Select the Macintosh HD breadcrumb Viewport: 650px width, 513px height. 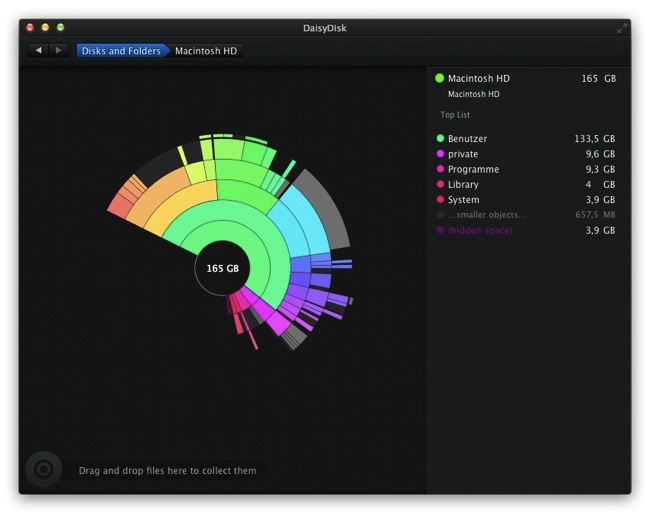[206, 50]
